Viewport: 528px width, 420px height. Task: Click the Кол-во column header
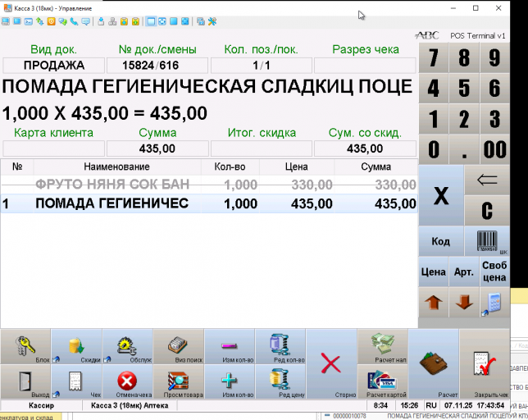230,167
